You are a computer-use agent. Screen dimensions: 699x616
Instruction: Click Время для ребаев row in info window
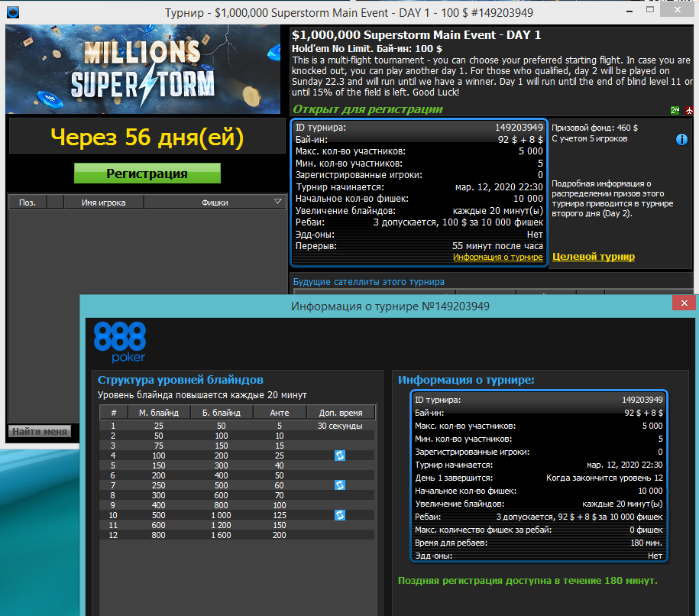tap(539, 543)
